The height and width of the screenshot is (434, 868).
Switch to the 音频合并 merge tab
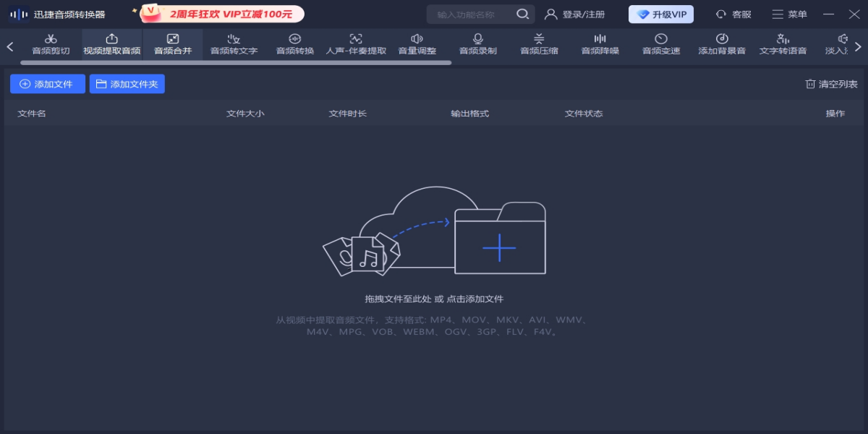click(173, 44)
